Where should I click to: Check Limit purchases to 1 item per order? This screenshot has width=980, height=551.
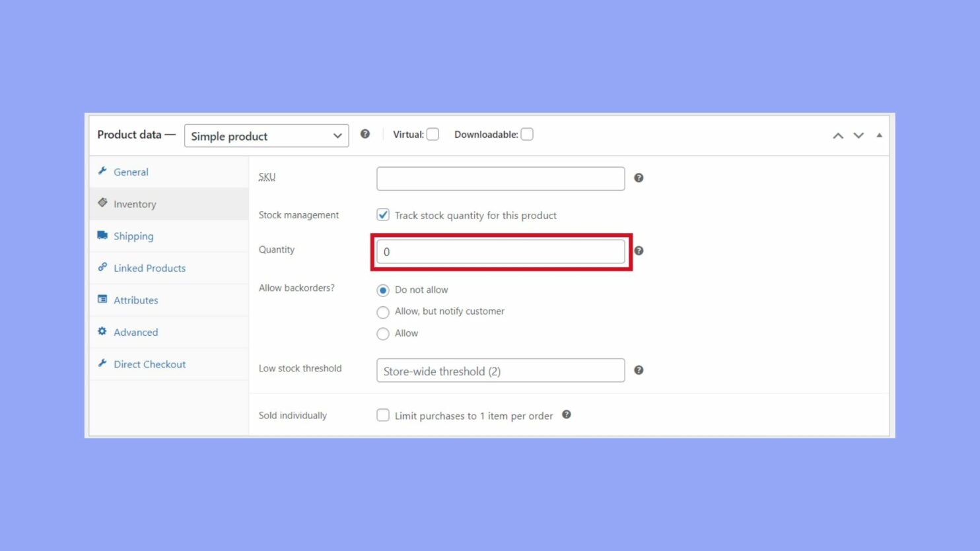click(x=383, y=415)
